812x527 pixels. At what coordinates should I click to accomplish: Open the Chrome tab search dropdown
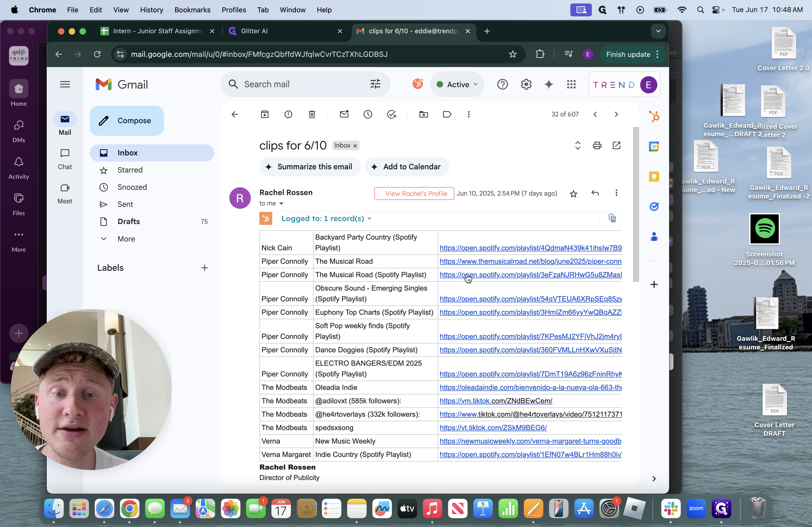click(658, 31)
